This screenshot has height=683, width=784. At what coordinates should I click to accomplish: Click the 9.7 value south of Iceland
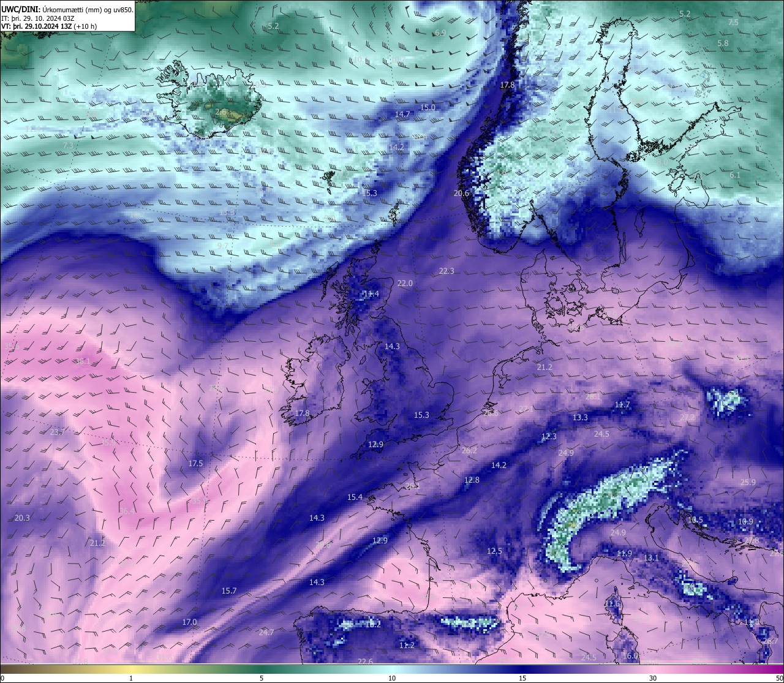coord(223,246)
